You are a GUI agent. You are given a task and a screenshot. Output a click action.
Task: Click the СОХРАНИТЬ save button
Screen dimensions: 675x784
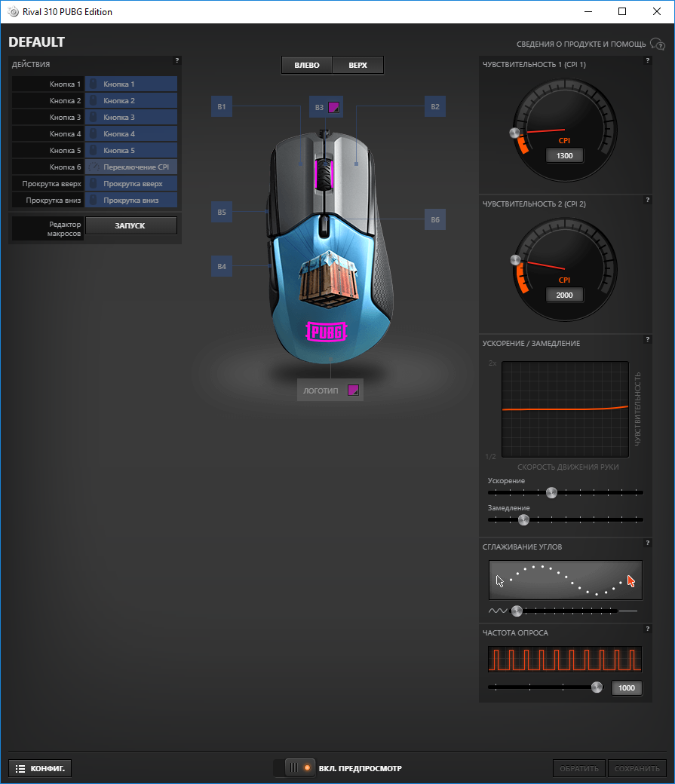637,768
